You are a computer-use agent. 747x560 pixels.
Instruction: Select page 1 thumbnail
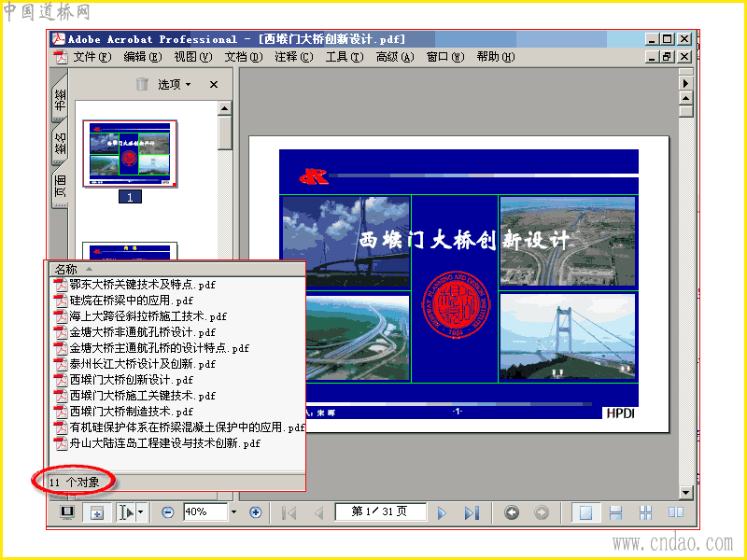(x=130, y=154)
